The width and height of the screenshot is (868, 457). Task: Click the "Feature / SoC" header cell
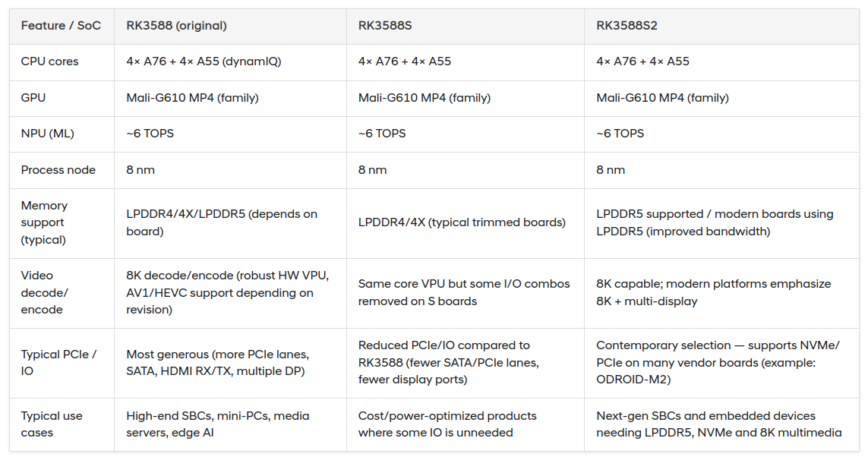[61, 26]
